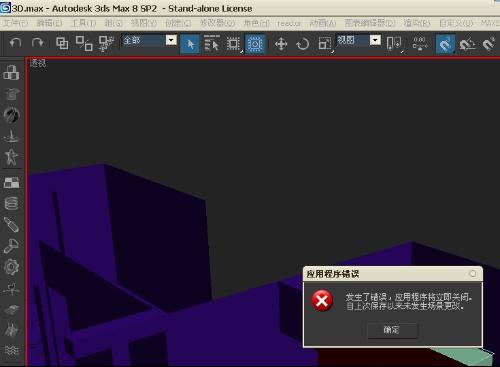Image resolution: width=500 pixels, height=367 pixels.
Task: Create a reactor Wind helper
Action: click(11, 289)
